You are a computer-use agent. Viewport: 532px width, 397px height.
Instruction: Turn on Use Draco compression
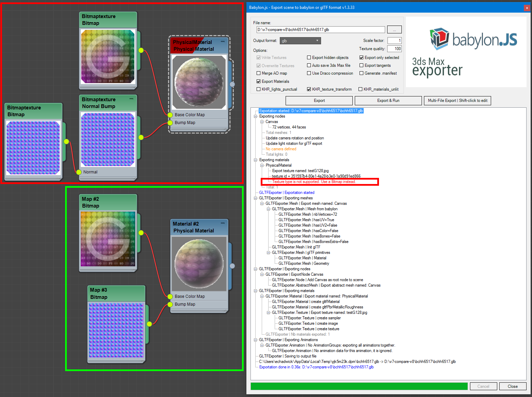[309, 73]
